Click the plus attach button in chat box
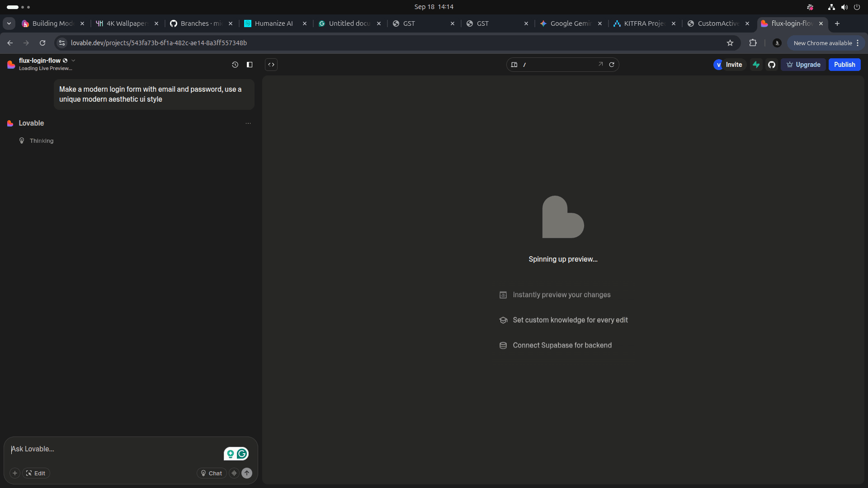Image resolution: width=868 pixels, height=488 pixels. point(15,473)
